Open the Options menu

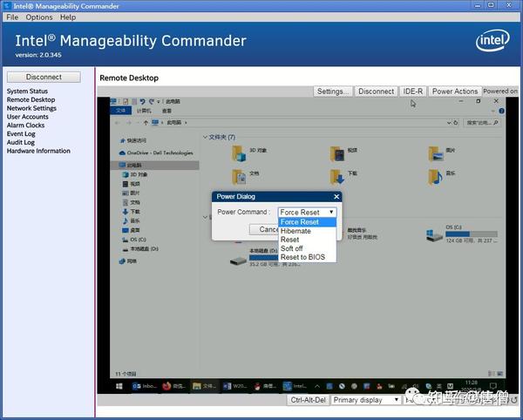39,17
